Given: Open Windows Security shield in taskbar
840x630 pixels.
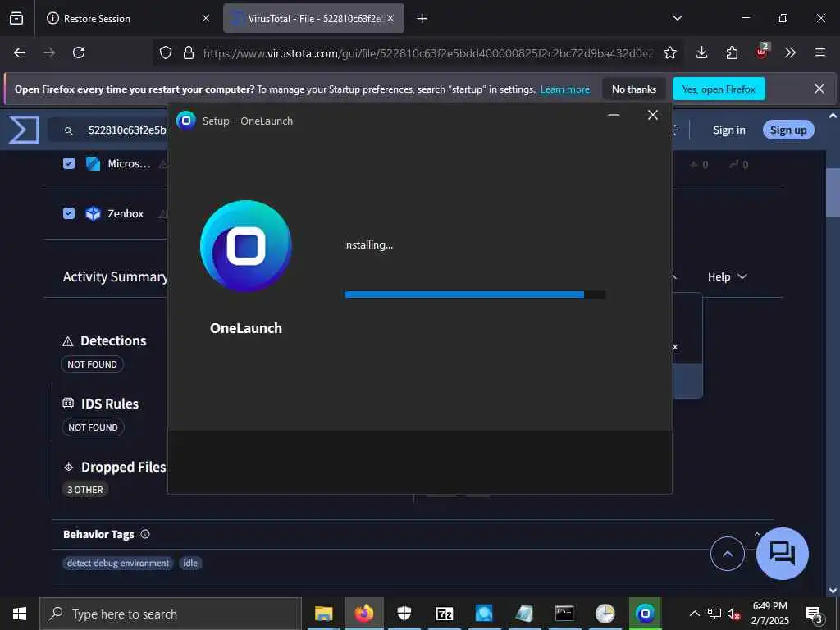Looking at the screenshot, I should 404,614.
